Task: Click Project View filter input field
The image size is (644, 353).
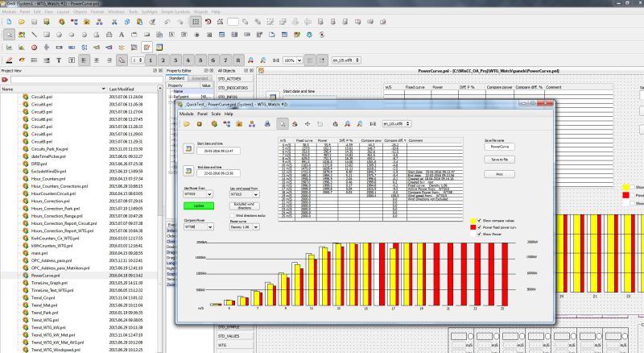Action: (x=85, y=80)
